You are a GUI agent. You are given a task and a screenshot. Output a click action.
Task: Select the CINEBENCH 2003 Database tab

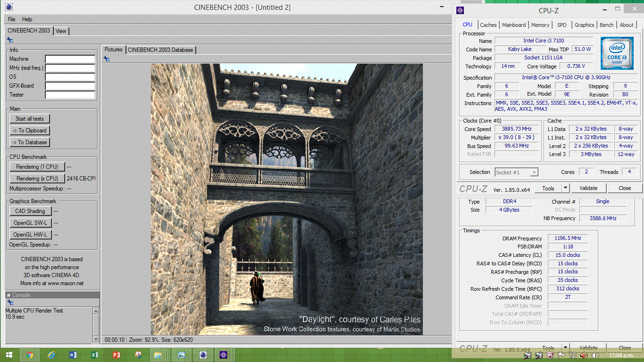coord(160,50)
